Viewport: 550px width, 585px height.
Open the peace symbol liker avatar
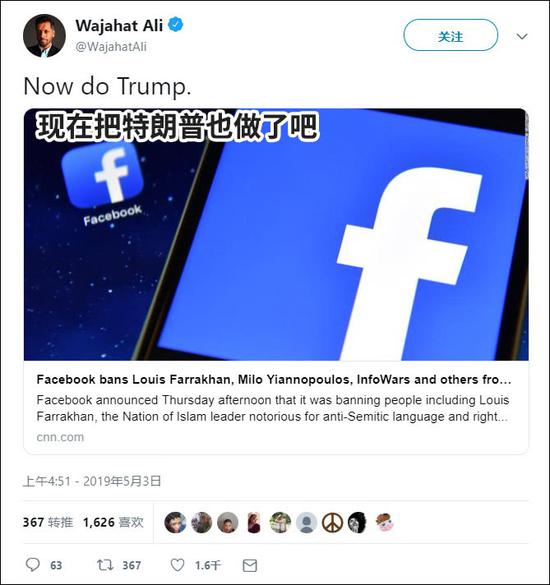click(332, 522)
